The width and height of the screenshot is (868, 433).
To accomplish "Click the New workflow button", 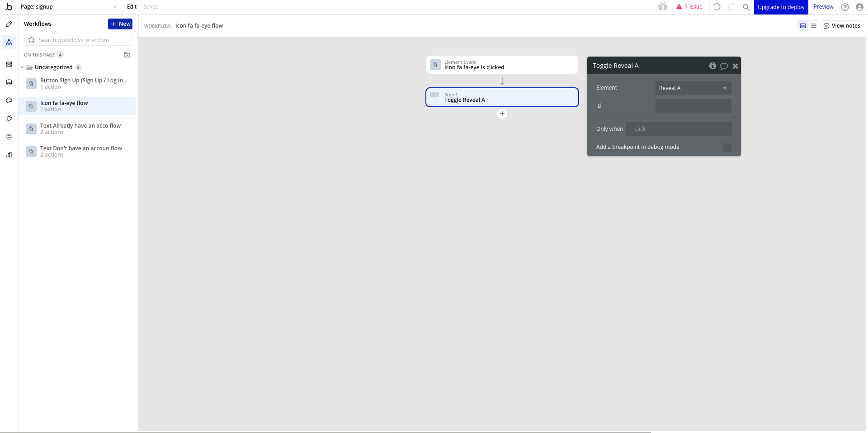I will [x=120, y=24].
